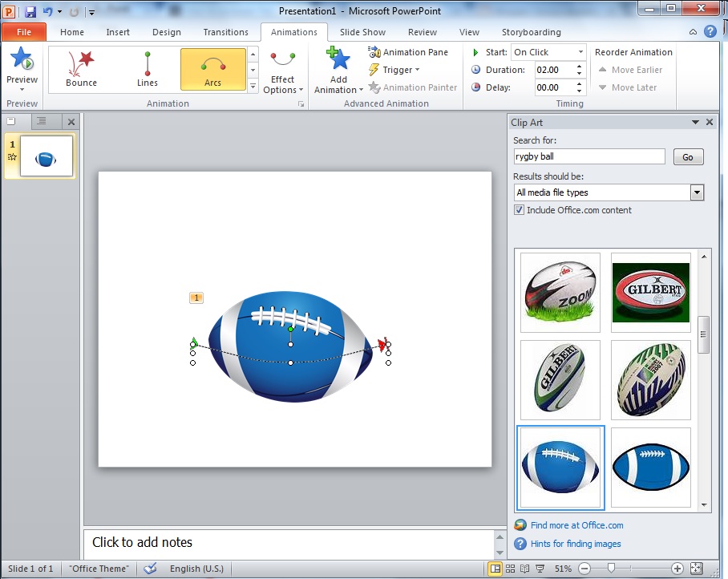This screenshot has height=579, width=728.
Task: Open the Start On Click dropdown
Action: point(580,51)
